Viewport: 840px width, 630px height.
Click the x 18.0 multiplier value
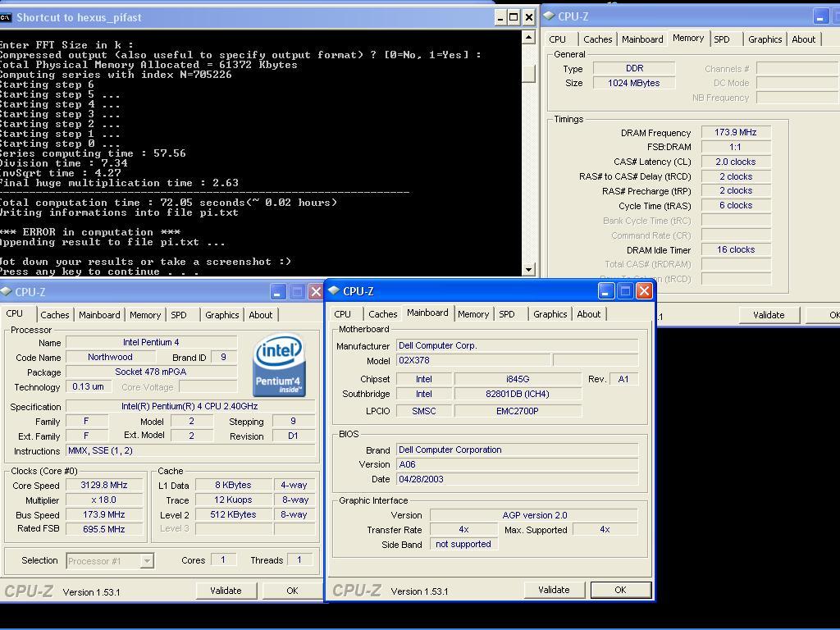(104, 500)
